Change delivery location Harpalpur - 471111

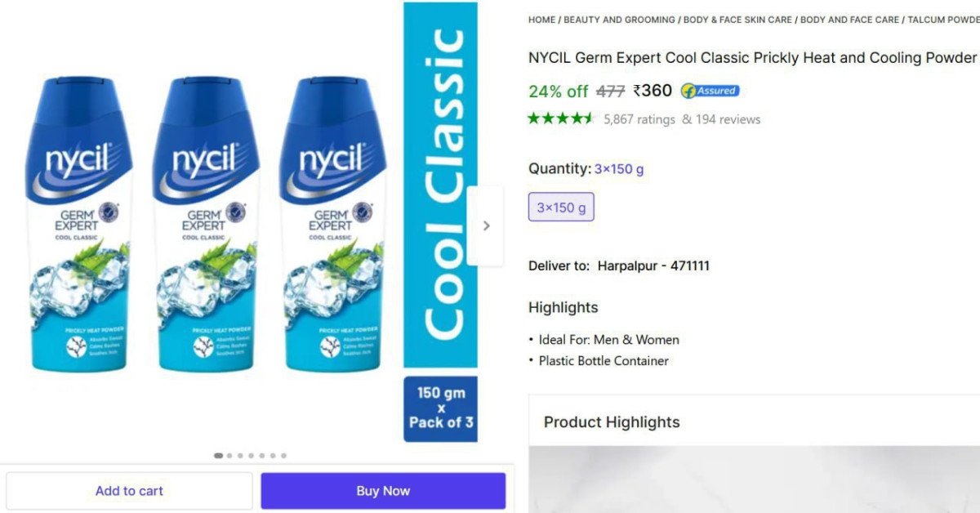(x=653, y=266)
